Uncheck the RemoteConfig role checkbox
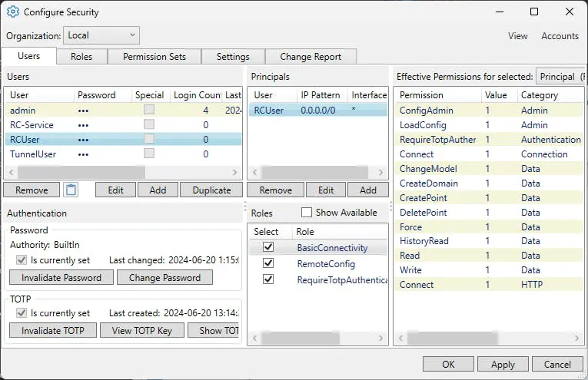 (x=267, y=263)
